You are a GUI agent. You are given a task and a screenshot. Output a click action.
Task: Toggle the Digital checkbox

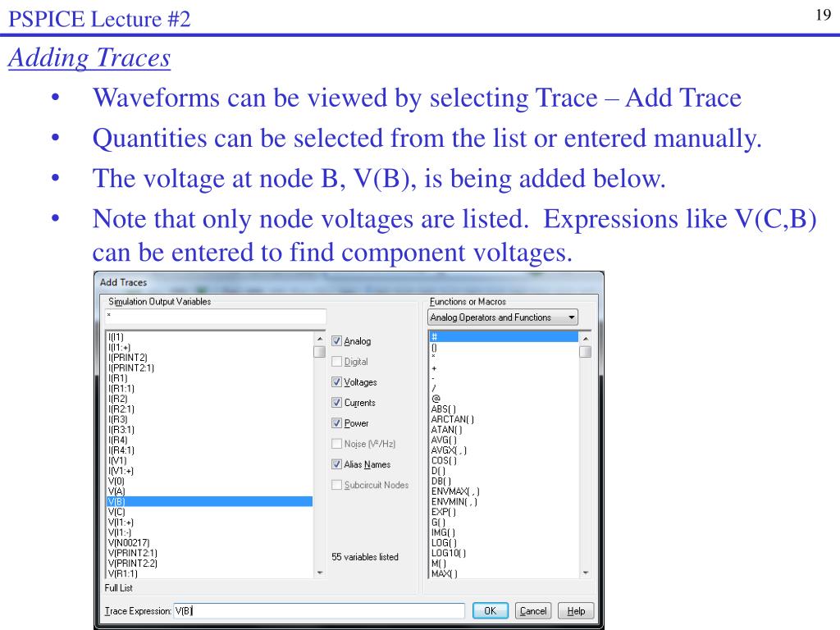336,362
